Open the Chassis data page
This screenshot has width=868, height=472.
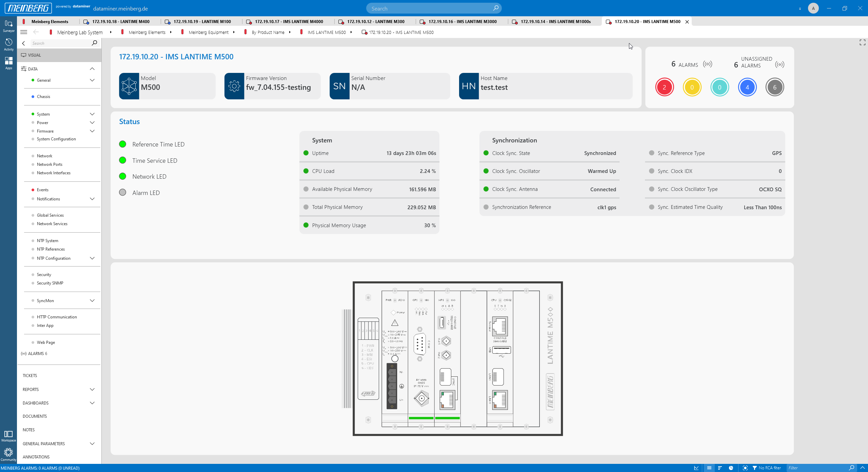point(43,97)
